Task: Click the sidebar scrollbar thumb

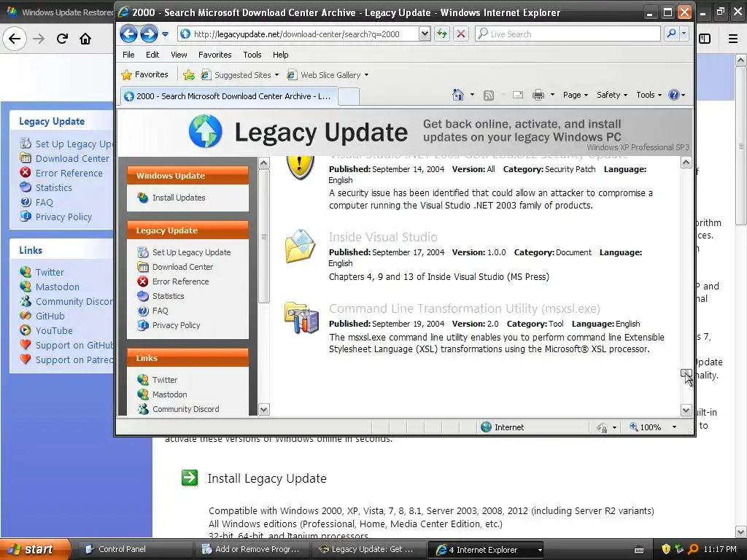Action: point(263,236)
